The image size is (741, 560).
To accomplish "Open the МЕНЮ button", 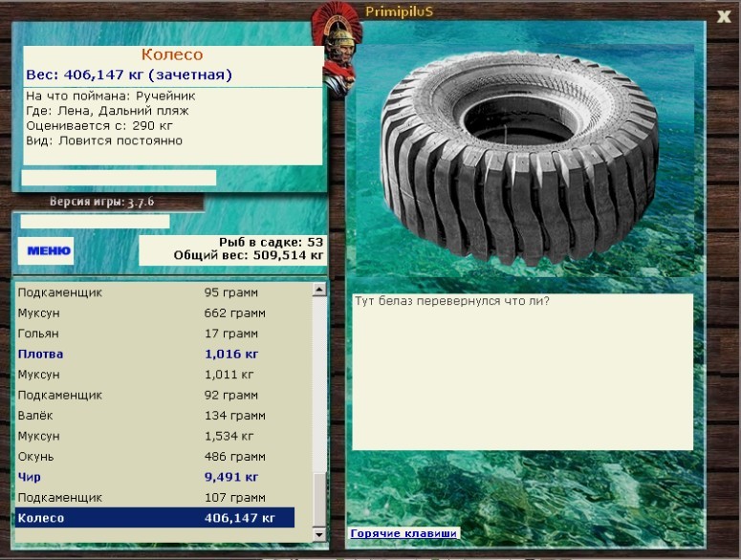I will (46, 250).
